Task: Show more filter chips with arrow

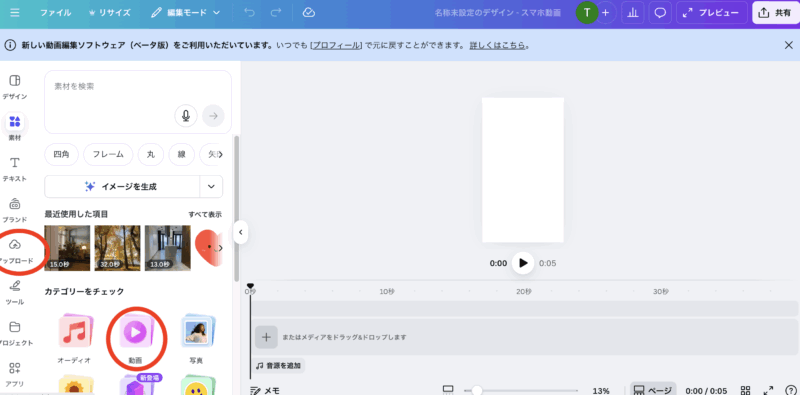Action: [x=220, y=155]
